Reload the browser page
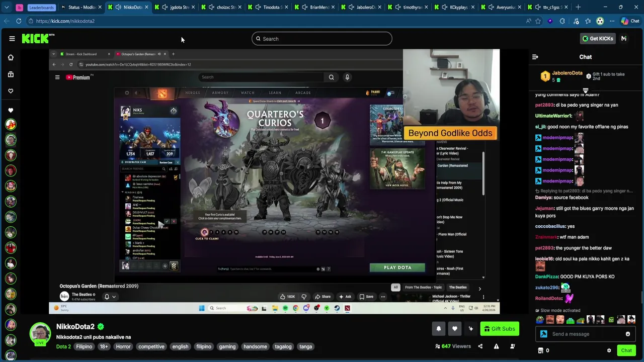644x362 pixels. [19, 21]
